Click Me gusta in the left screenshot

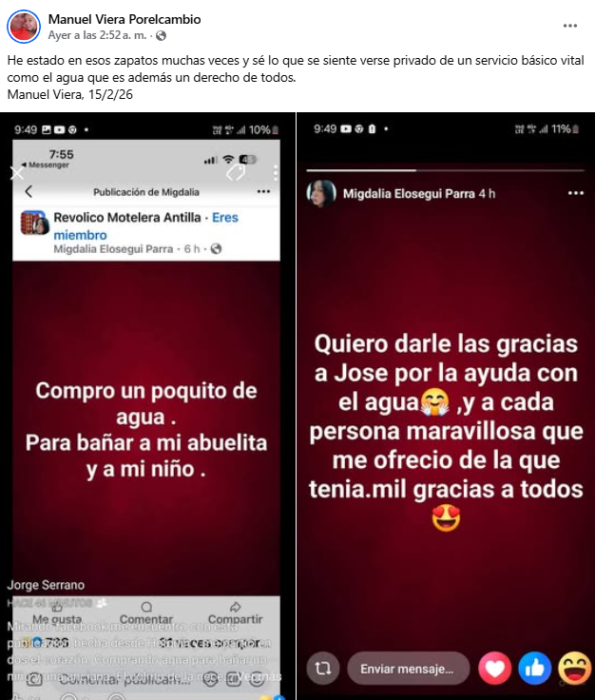(x=57, y=613)
